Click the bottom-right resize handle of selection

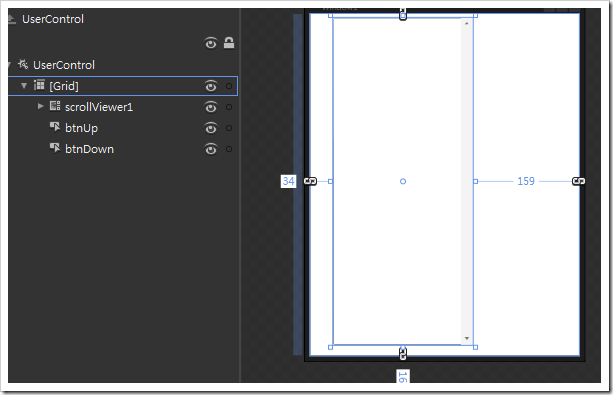point(475,347)
